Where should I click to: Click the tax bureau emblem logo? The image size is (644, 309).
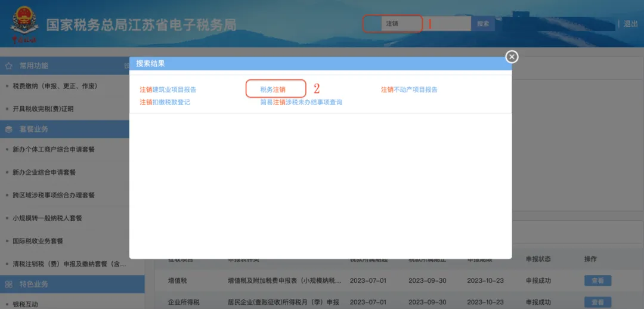tap(24, 24)
